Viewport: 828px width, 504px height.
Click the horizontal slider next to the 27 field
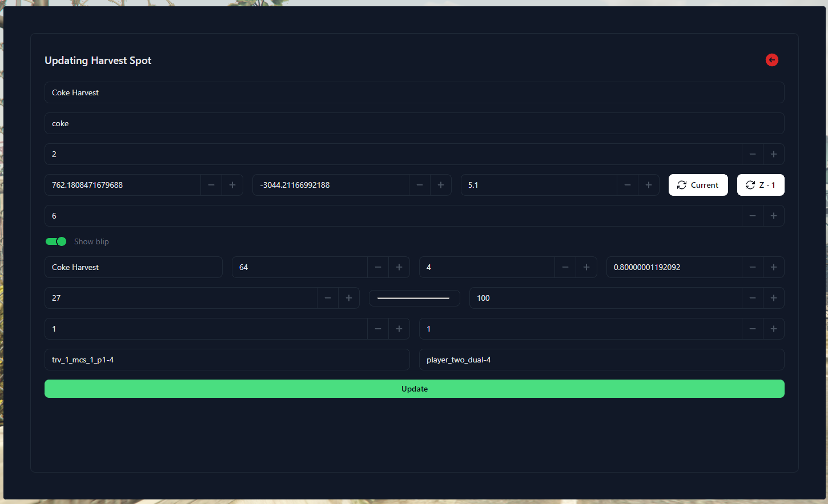pos(414,297)
